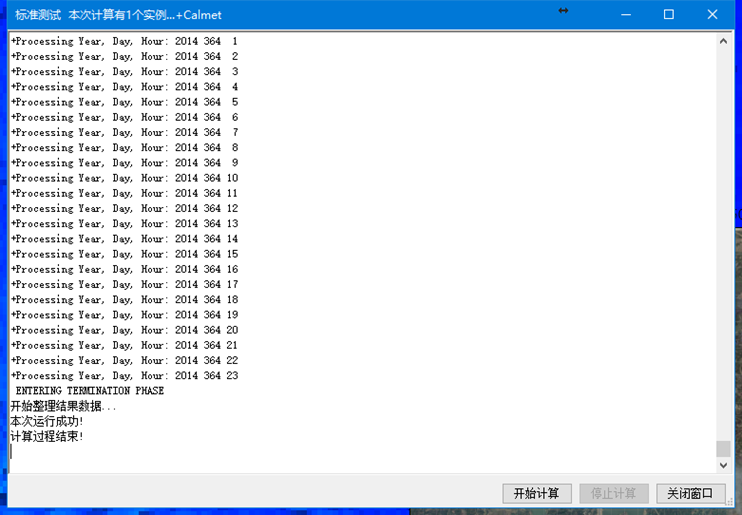Image resolution: width=742 pixels, height=515 pixels.
Task: Click the scrollbar up arrow
Action: pyautogui.click(x=723, y=41)
